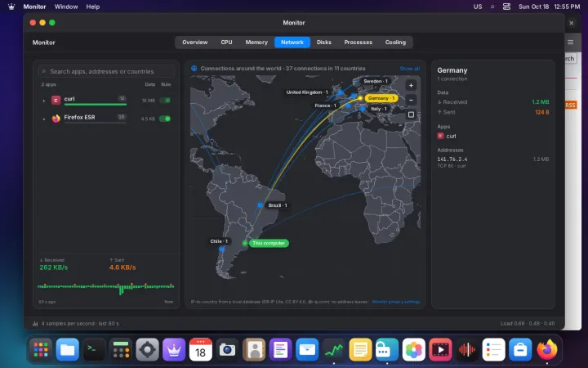Click the Show all link above the map
The width and height of the screenshot is (588, 368).
tap(409, 69)
